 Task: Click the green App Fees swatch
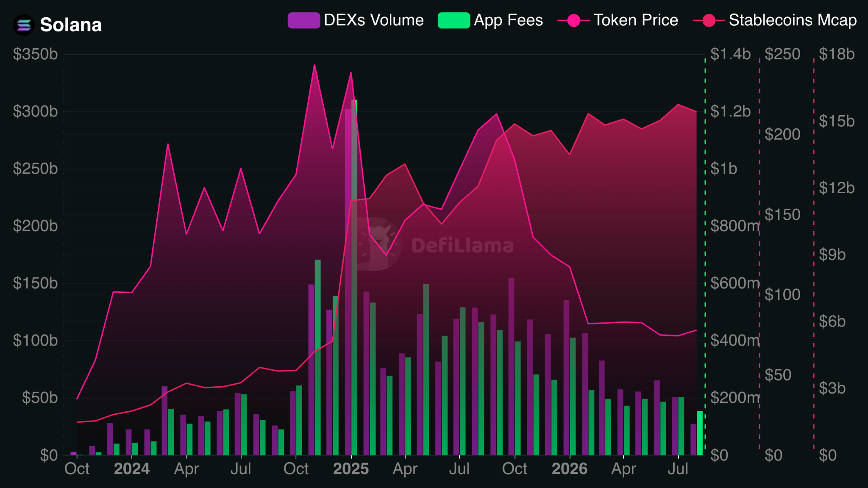click(453, 20)
